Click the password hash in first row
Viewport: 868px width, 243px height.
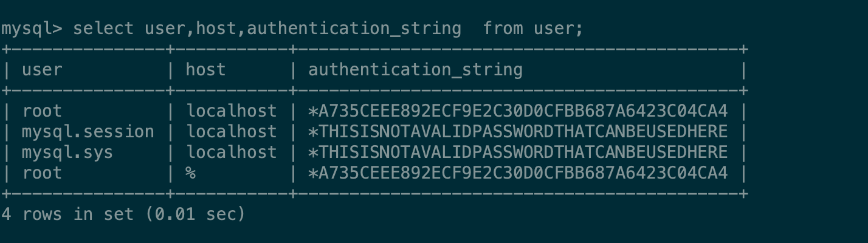pos(518,111)
